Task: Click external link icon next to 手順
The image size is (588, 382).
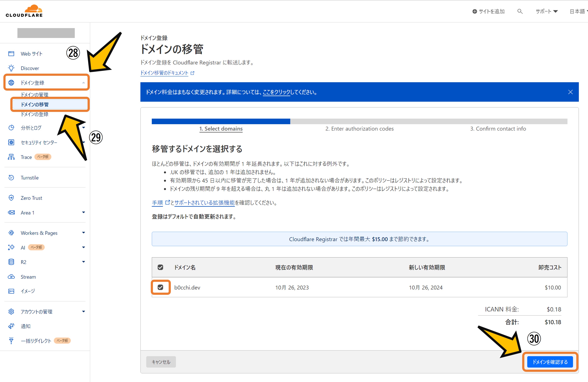Action: (x=167, y=202)
